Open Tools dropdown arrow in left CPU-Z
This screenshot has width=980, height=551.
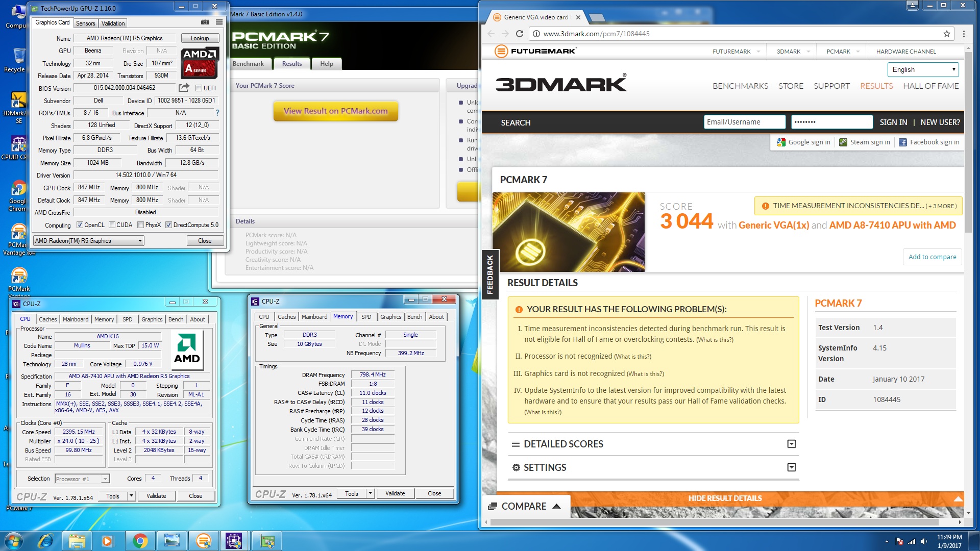point(131,496)
